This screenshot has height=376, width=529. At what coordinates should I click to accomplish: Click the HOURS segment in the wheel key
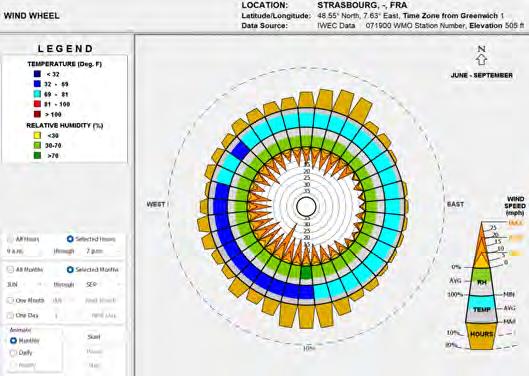coord(482,335)
